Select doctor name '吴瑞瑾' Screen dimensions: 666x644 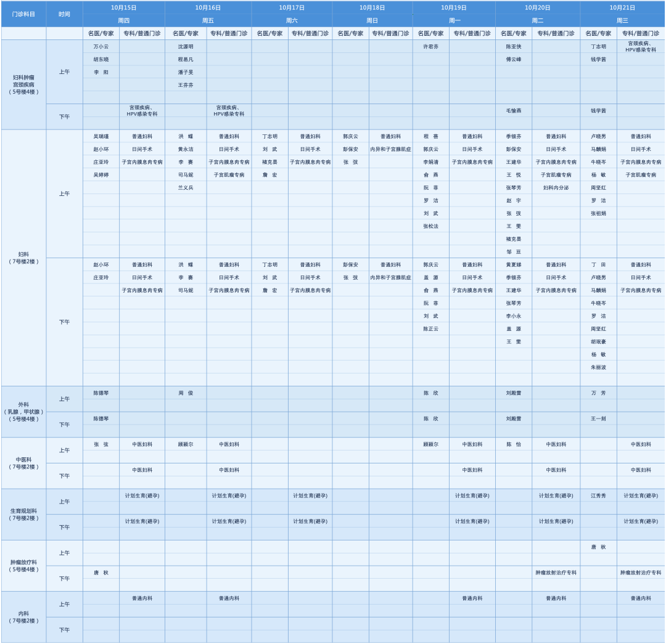pyautogui.click(x=101, y=136)
